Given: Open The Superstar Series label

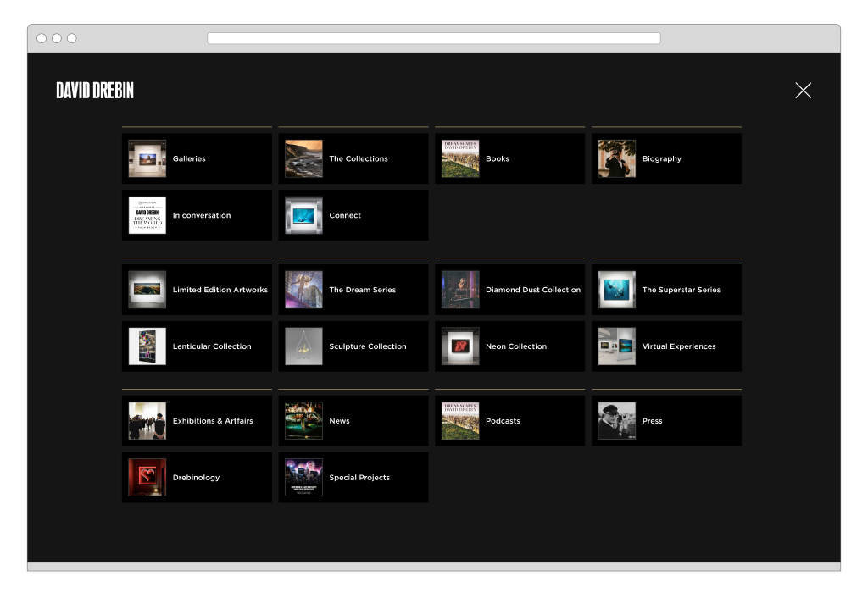Looking at the screenshot, I should coord(681,290).
